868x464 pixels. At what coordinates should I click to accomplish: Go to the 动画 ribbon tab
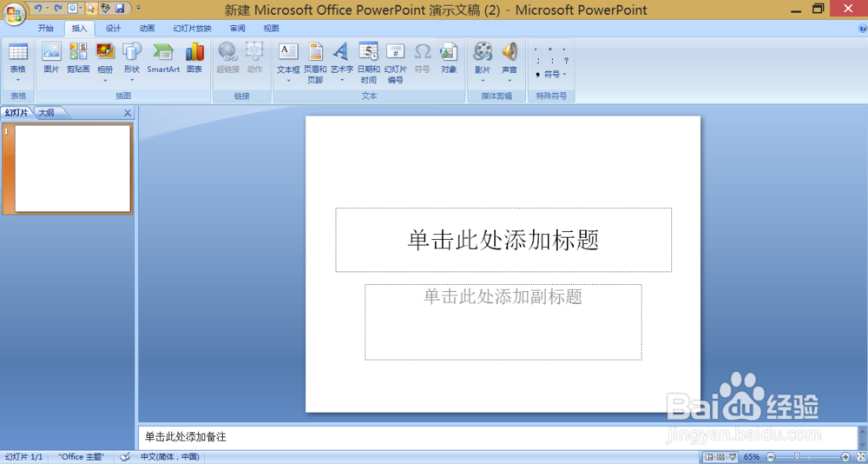pos(147,29)
